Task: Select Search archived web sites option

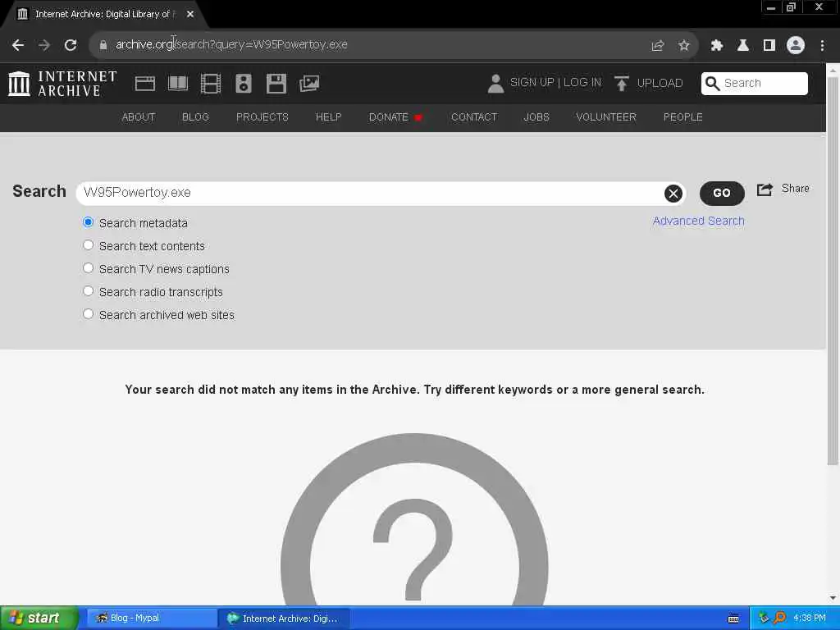Action: tap(89, 314)
